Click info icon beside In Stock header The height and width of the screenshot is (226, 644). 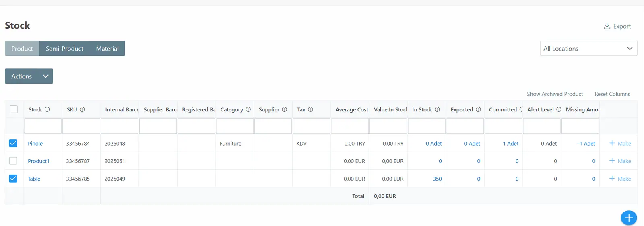437,109
